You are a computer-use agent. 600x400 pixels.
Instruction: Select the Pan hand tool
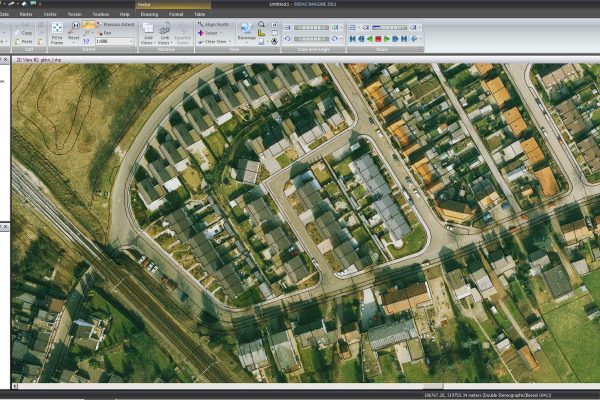(104, 33)
